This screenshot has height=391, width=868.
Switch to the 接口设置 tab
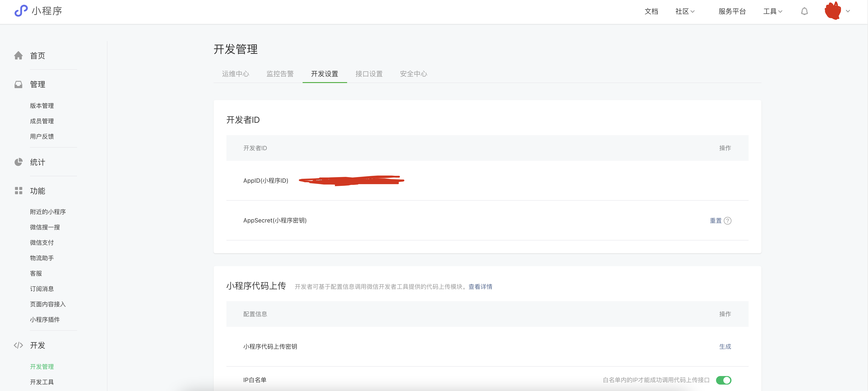coord(369,74)
